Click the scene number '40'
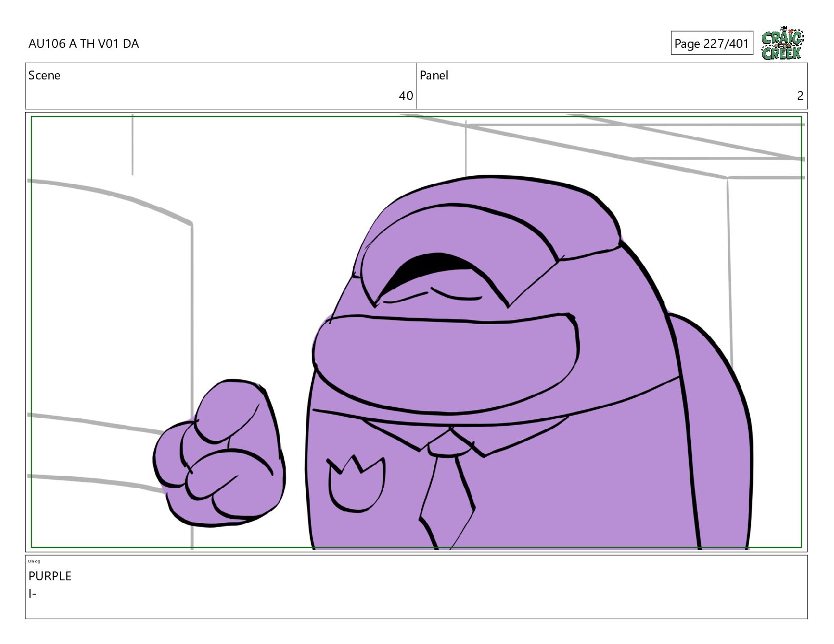Screen dimensions: 834x644 pyautogui.click(x=406, y=96)
